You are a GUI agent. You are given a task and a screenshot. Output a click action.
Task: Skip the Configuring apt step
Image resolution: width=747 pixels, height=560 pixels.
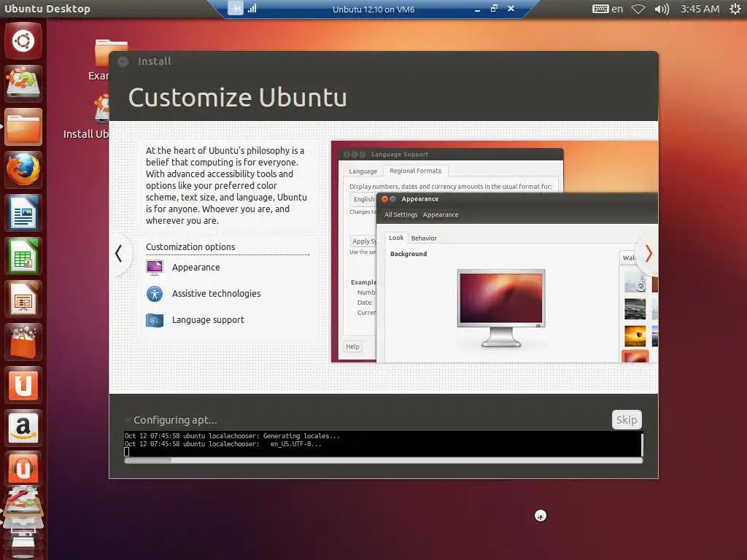[627, 419]
